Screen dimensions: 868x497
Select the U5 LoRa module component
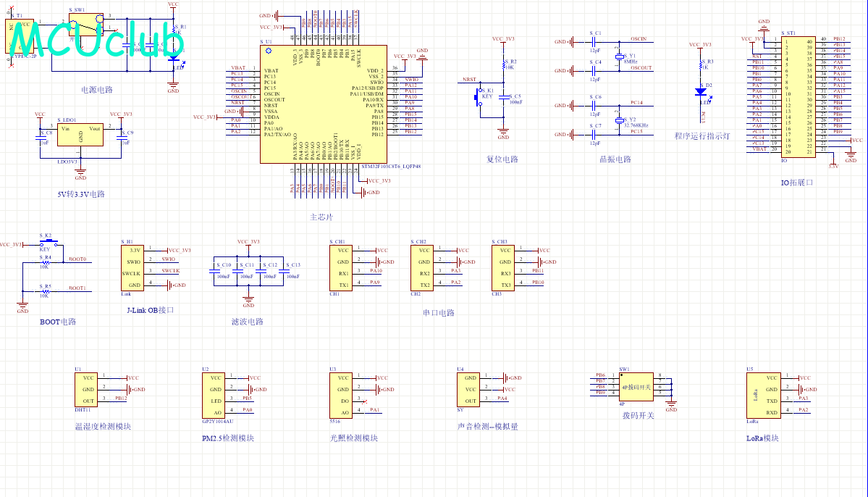pos(764,396)
